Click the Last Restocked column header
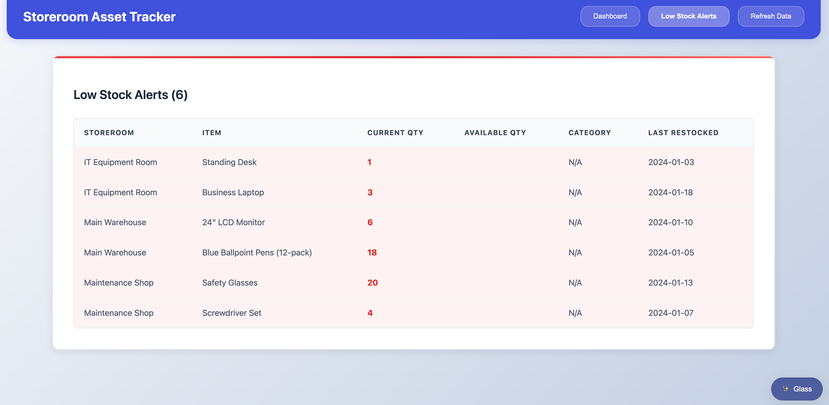 (x=683, y=133)
